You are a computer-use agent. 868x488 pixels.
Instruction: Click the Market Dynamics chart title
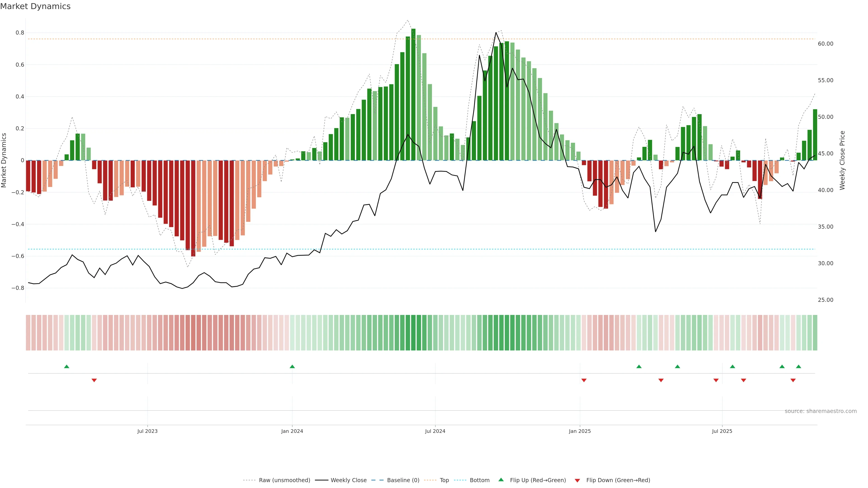point(35,6)
